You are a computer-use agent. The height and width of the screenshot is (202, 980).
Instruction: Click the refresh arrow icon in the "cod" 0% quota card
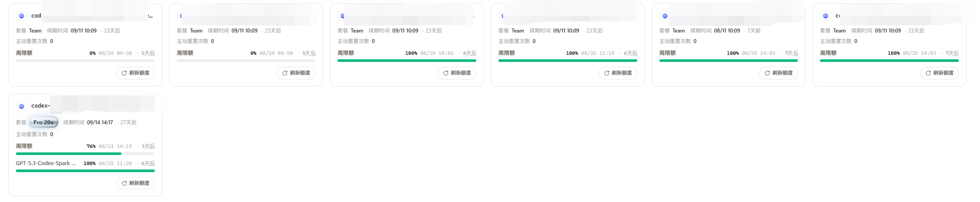(124, 73)
